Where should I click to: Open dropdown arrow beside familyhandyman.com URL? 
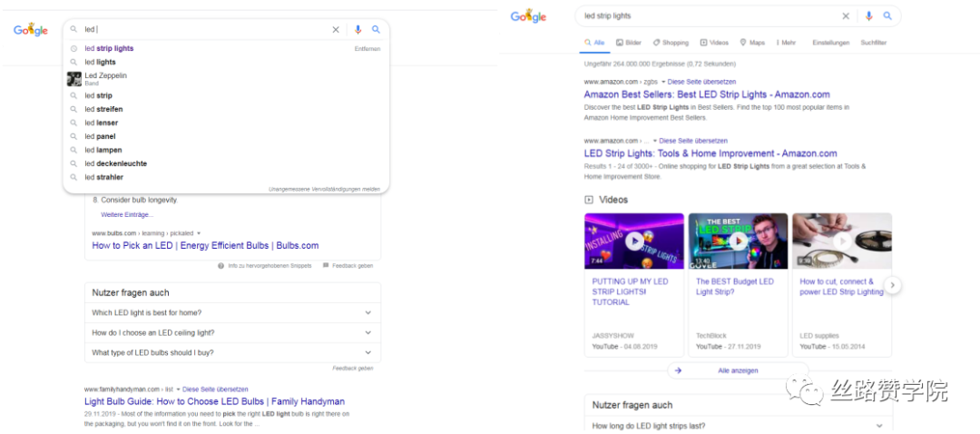[178, 389]
